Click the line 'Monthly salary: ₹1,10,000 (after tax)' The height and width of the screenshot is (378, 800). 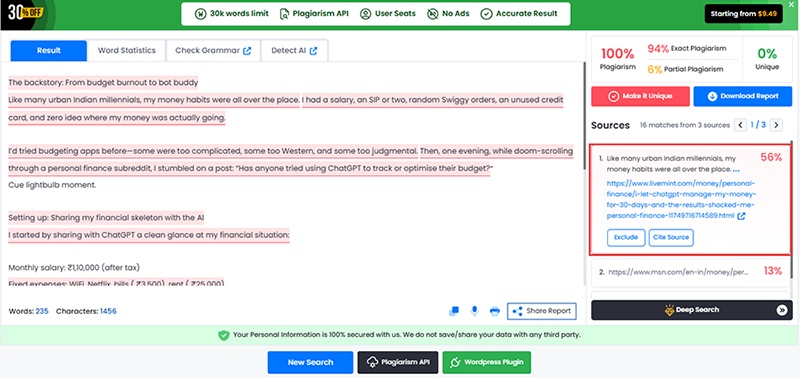click(74, 267)
